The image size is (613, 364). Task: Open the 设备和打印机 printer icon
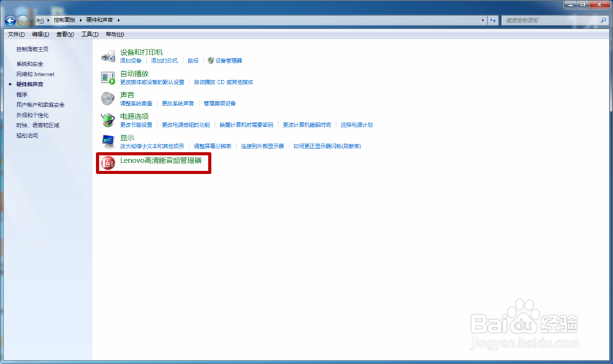(x=109, y=56)
